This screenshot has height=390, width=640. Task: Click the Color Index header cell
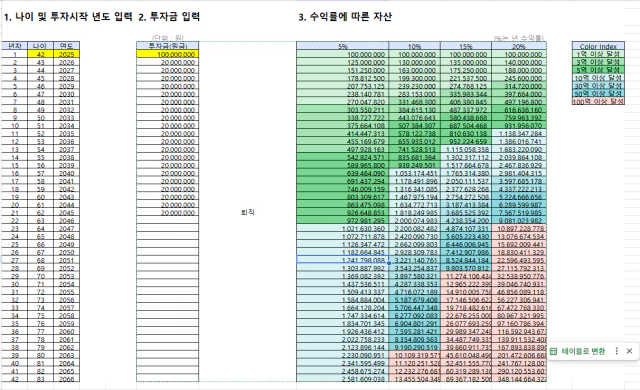pos(598,46)
